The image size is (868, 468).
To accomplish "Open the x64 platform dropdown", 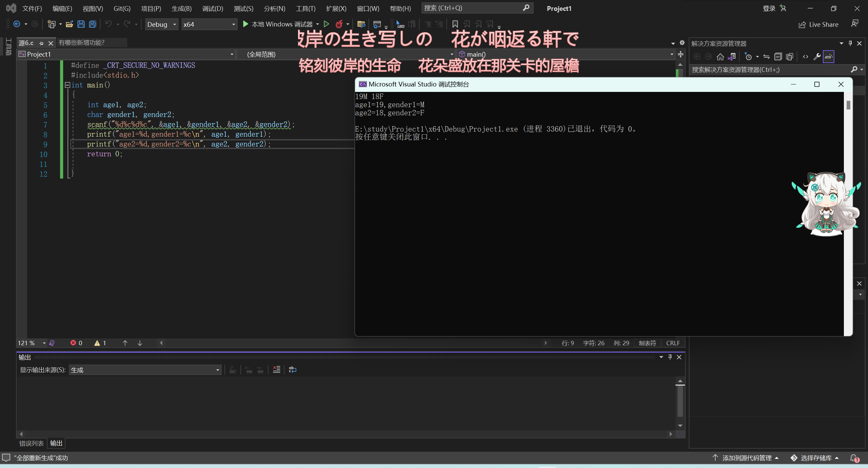I will 209,24.
